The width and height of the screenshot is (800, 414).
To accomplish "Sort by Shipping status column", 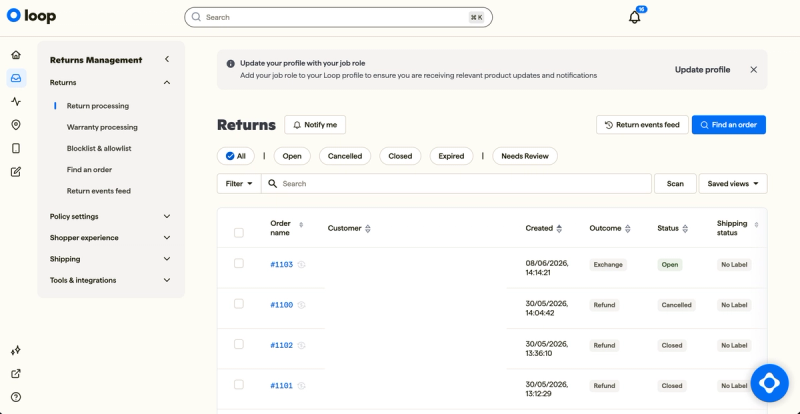I will [756, 225].
